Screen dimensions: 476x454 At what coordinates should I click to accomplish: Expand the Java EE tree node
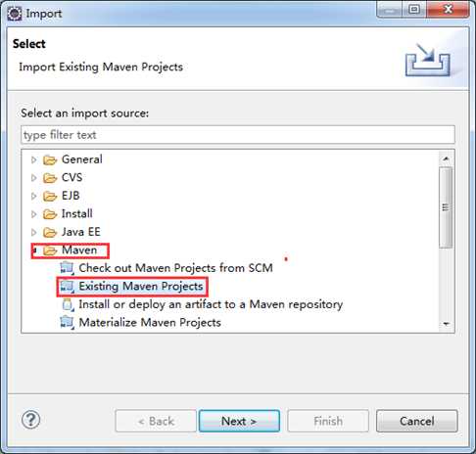(x=33, y=232)
